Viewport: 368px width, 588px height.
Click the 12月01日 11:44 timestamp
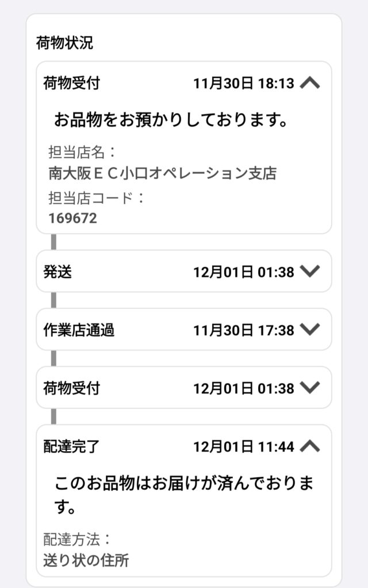(244, 446)
